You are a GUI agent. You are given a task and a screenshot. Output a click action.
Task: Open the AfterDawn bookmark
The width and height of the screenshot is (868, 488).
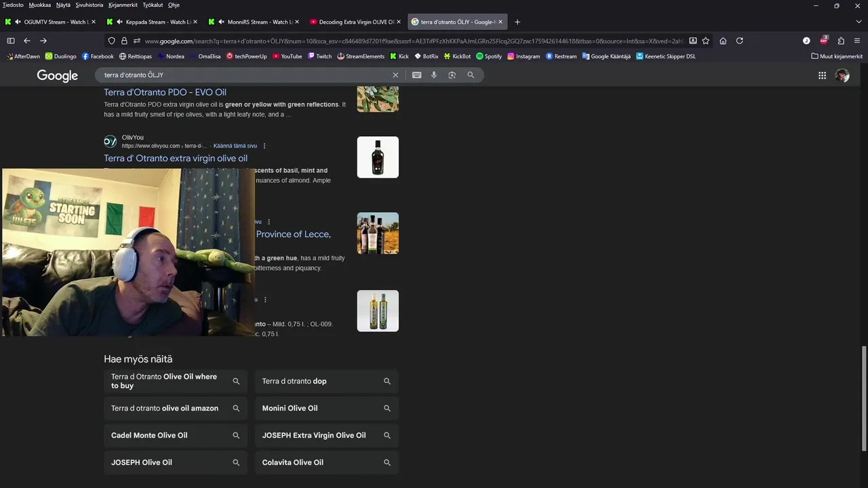pyautogui.click(x=23, y=56)
